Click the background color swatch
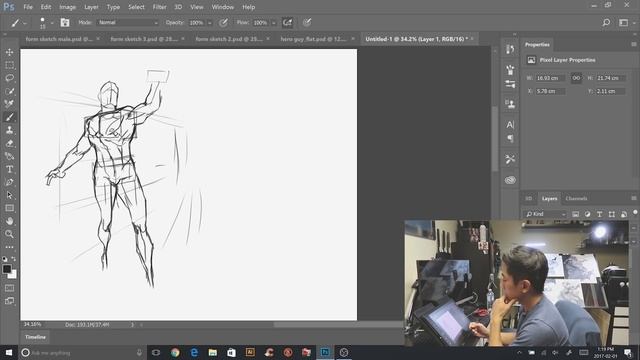This screenshot has height=360, width=640. (13, 275)
